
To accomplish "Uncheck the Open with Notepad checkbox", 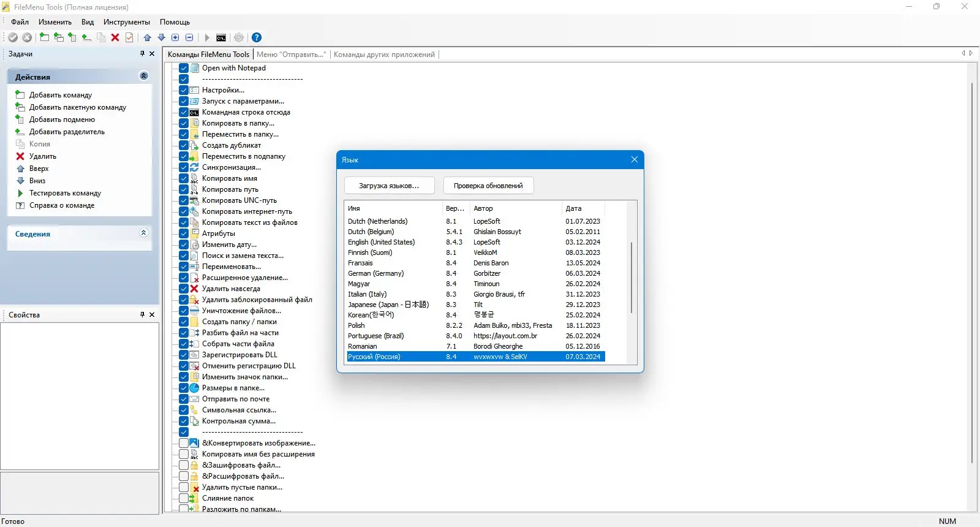I will point(184,68).
